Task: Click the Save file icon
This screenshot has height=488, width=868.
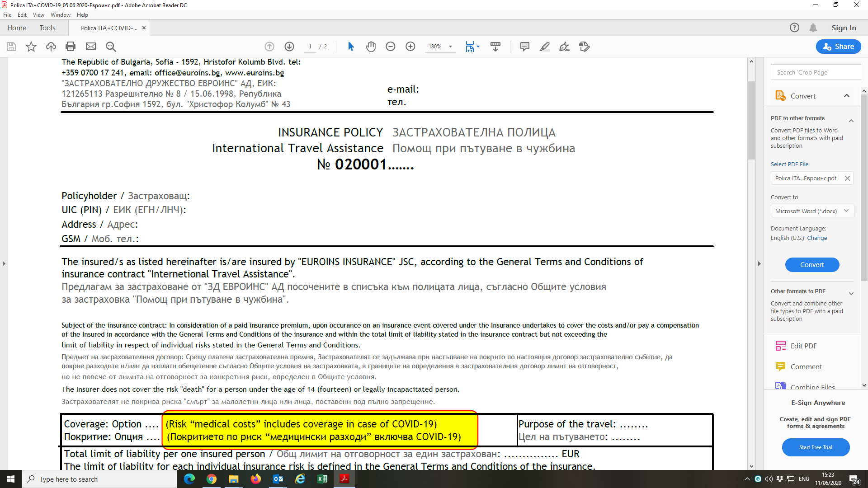Action: [x=11, y=47]
